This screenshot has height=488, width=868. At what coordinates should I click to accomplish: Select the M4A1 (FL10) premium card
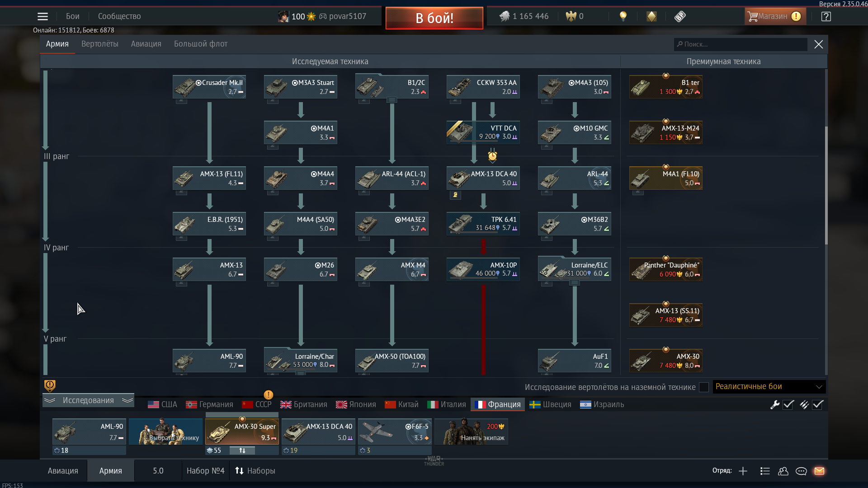[665, 178]
